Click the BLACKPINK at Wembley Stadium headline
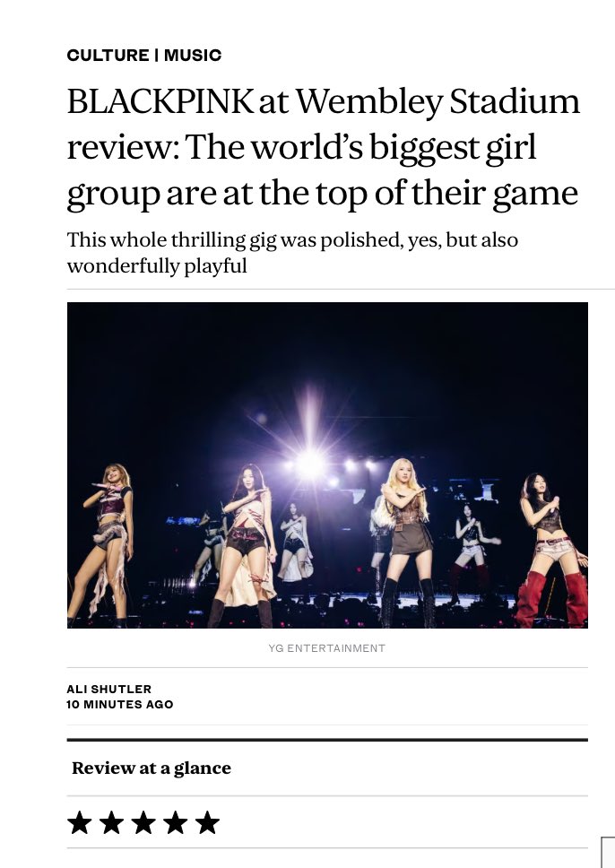The height and width of the screenshot is (868, 615). coord(324,148)
